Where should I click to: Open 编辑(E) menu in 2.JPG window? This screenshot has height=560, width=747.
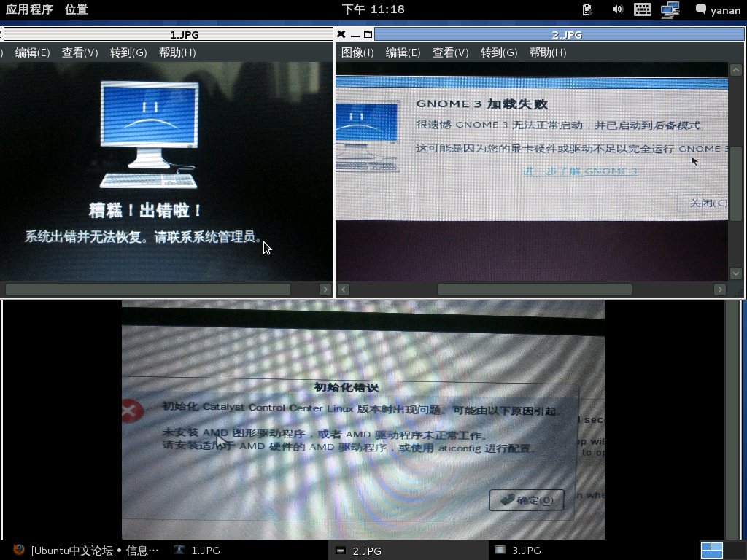403,52
